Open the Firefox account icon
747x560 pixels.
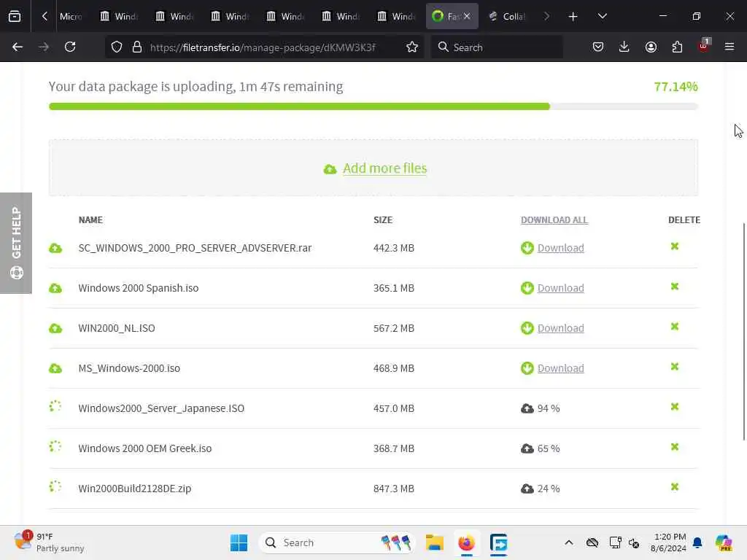pos(651,47)
